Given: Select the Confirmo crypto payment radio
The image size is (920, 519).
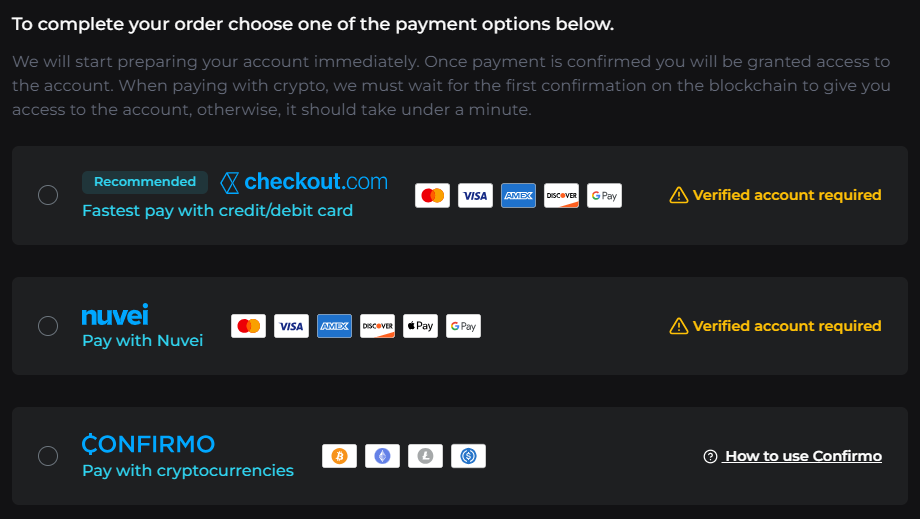Looking at the screenshot, I should pos(48,456).
